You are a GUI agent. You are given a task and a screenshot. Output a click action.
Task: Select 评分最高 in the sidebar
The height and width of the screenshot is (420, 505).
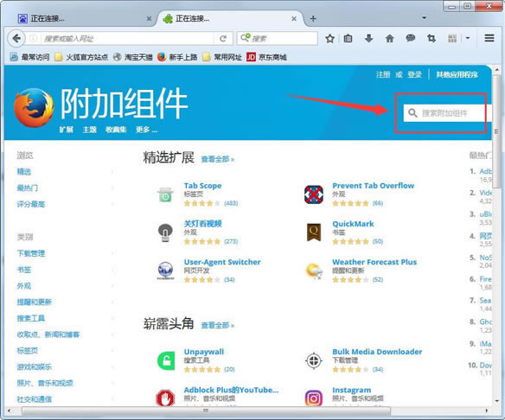tap(31, 204)
